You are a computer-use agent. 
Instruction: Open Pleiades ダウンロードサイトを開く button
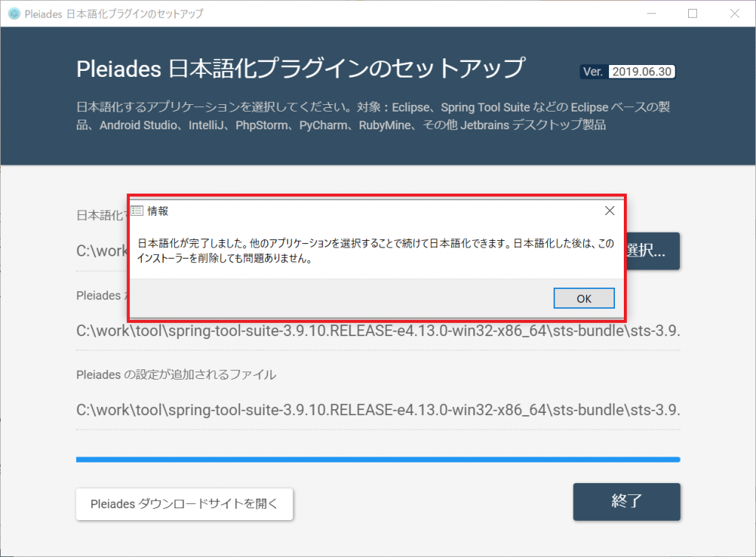click(x=184, y=504)
